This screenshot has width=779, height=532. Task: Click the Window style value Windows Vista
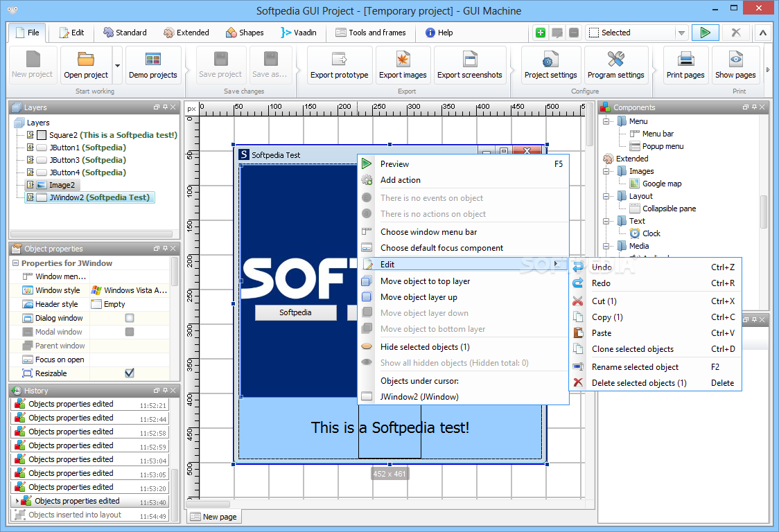tap(129, 290)
